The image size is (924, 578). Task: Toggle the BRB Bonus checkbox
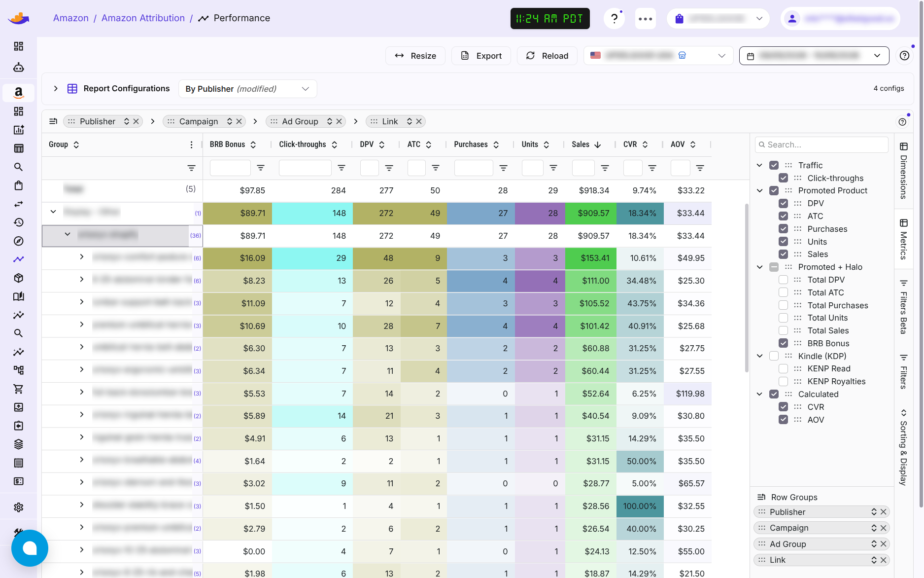click(783, 343)
